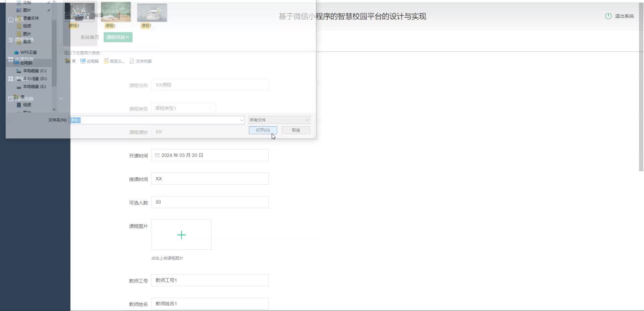The width and height of the screenshot is (644, 311).
Task: Select pinned 图片 quick access entry
Action: pyautogui.click(x=27, y=10)
